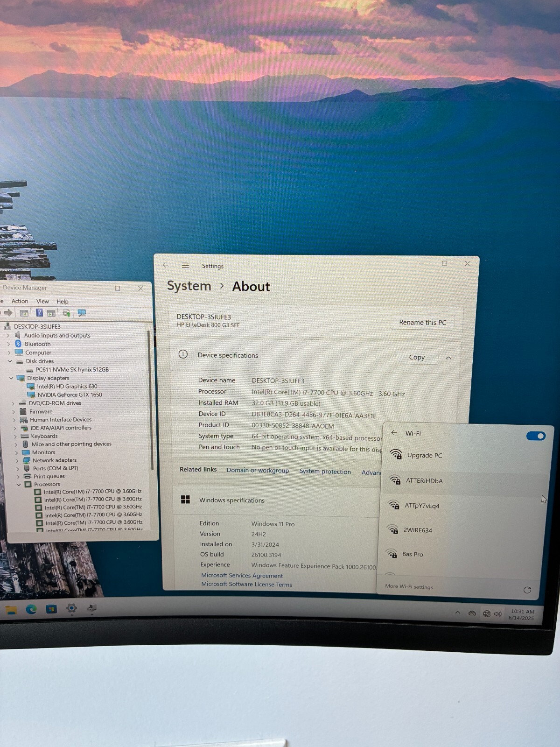Collapse the Disk drives node
This screenshot has height=747, width=560.
[x=10, y=361]
